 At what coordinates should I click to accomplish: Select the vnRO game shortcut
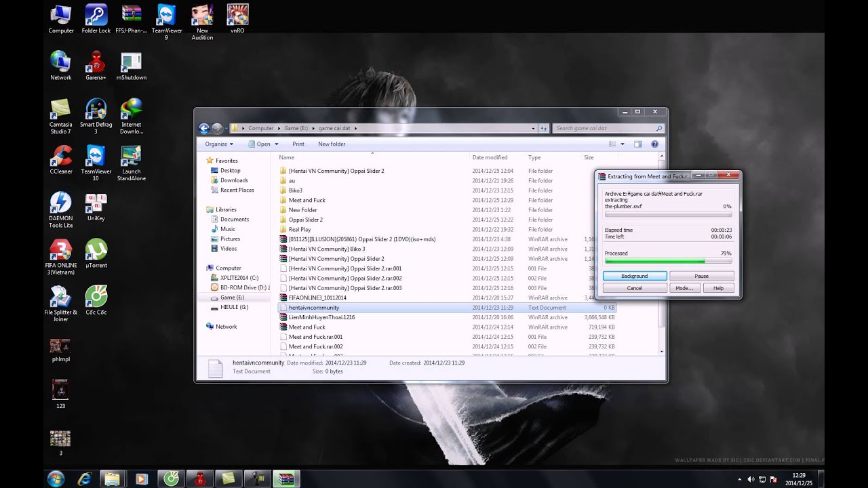pyautogui.click(x=237, y=19)
